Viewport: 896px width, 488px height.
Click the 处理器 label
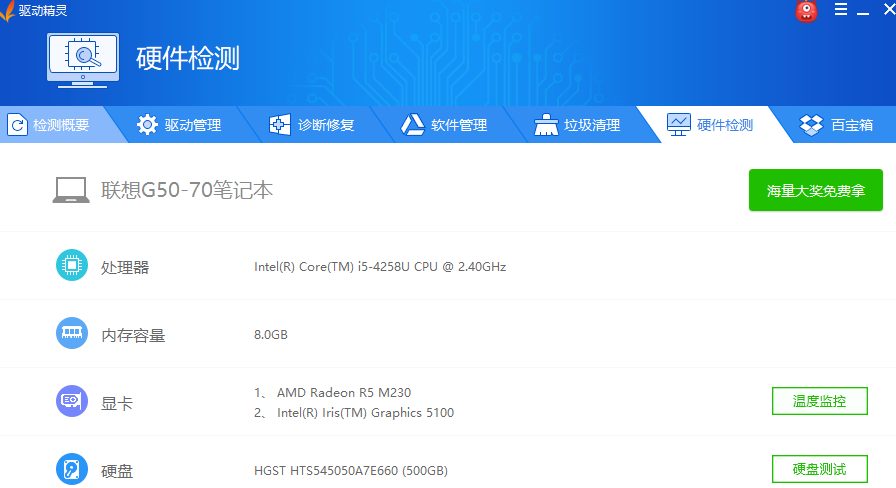click(x=125, y=267)
